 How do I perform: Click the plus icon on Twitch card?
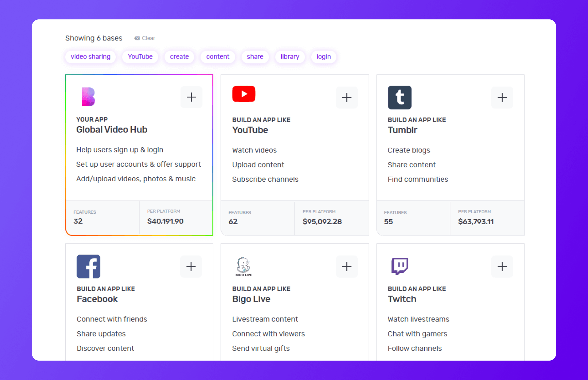502,266
